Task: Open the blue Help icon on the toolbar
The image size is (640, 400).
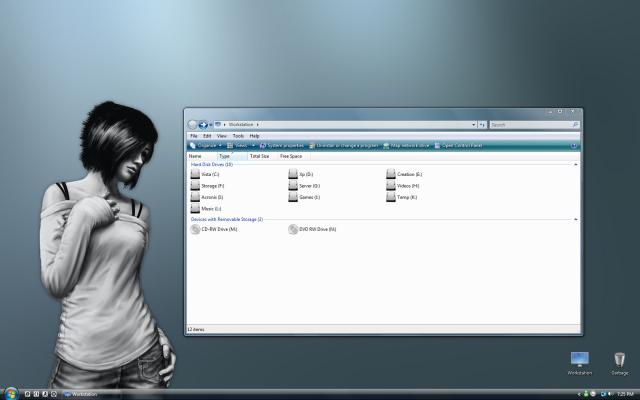Action: pyautogui.click(x=573, y=146)
